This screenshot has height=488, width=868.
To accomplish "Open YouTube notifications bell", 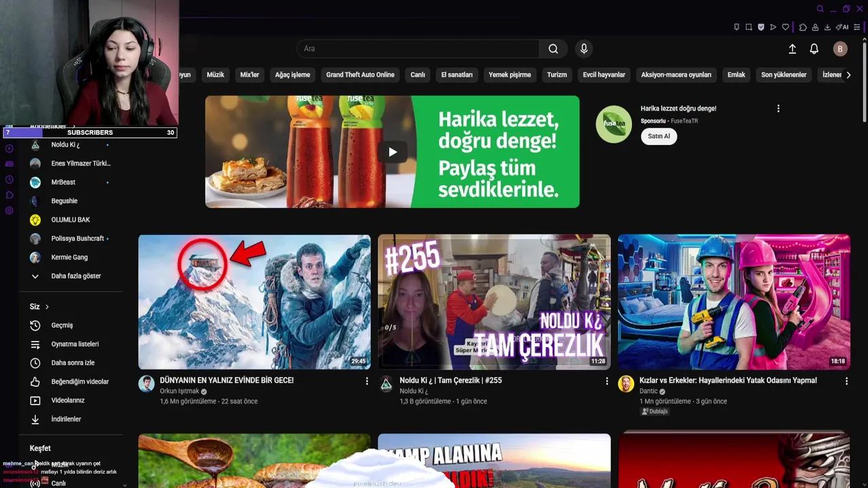I will (814, 49).
